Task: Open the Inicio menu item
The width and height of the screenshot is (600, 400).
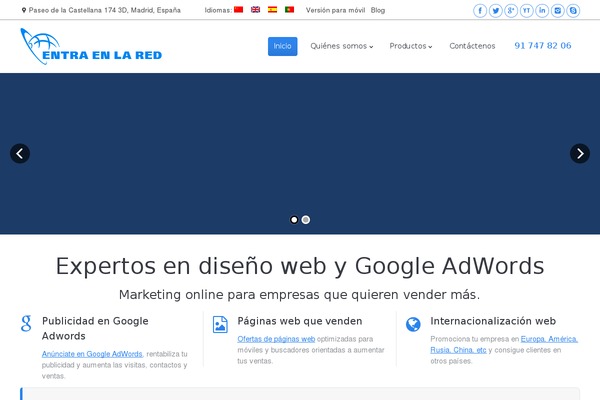Action: tap(282, 46)
